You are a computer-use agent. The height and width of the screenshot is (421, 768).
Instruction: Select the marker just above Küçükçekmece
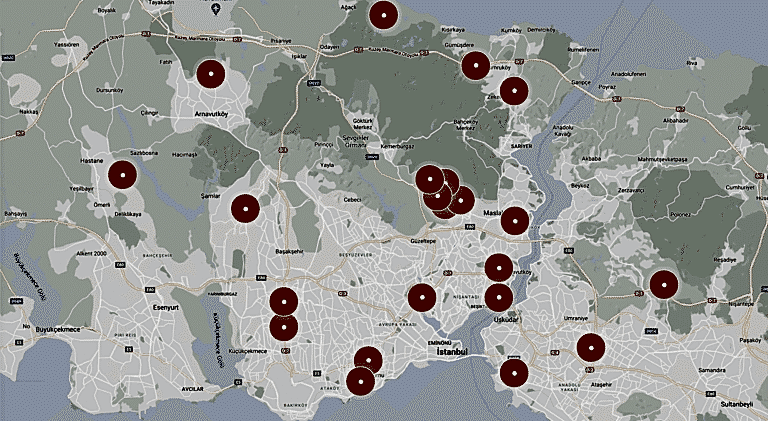284,327
